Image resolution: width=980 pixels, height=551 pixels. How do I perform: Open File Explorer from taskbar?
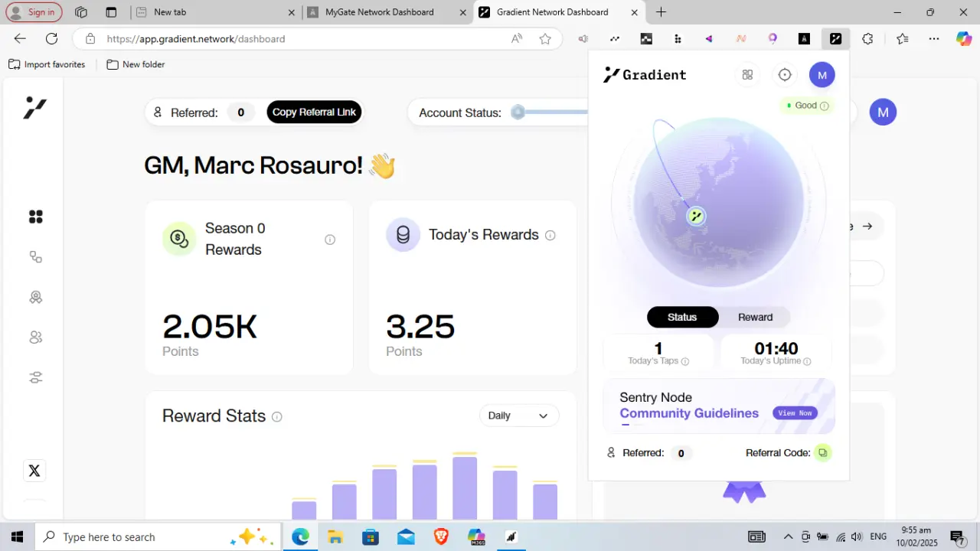tap(335, 537)
